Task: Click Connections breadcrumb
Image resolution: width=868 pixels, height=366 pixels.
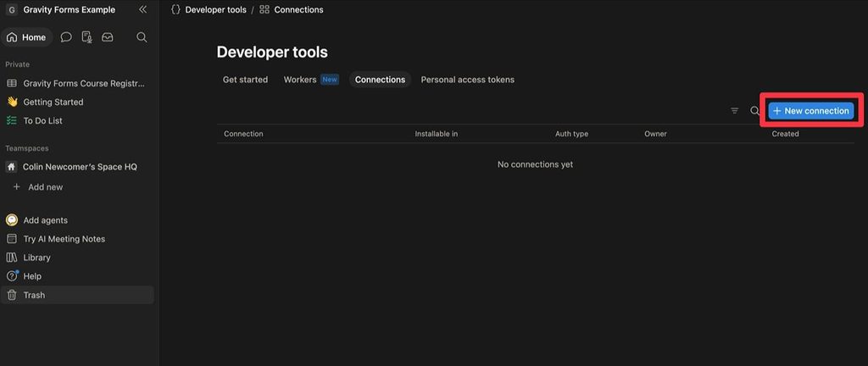Action: tap(298, 10)
